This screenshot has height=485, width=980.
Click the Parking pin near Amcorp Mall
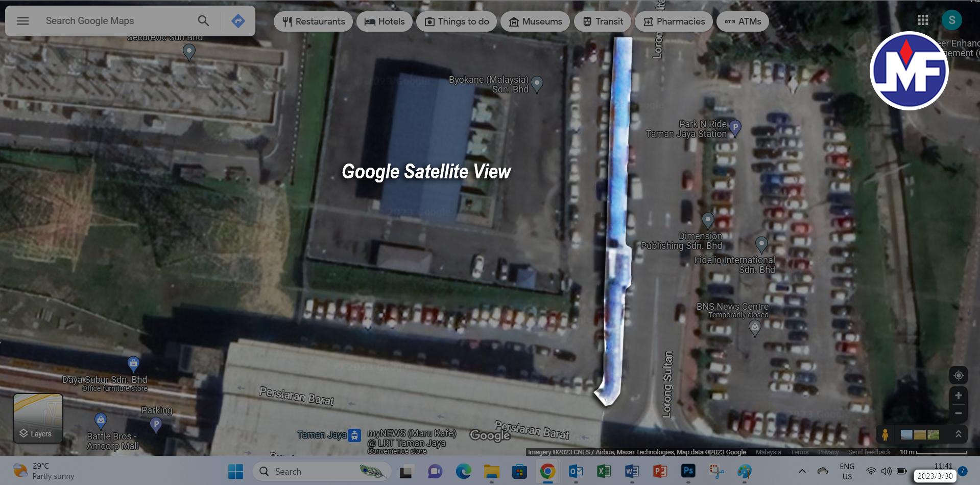pos(156,425)
